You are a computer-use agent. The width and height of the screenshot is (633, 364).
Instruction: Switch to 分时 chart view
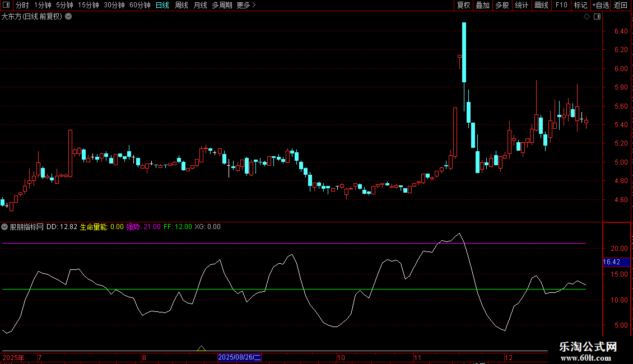[22, 5]
